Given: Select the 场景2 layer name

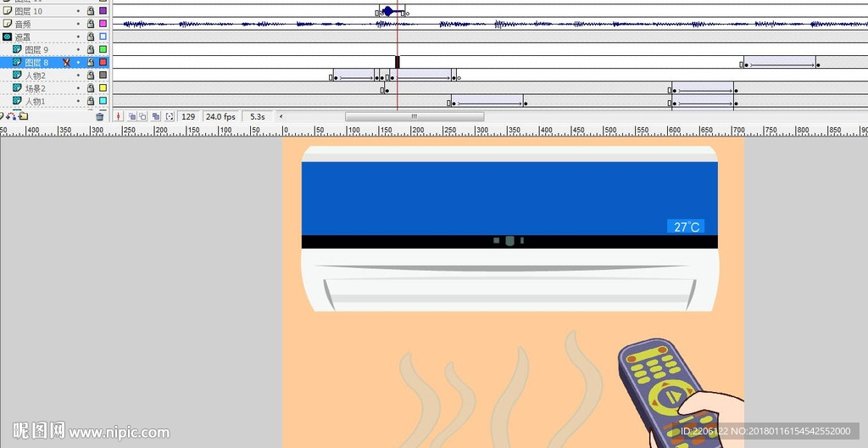Looking at the screenshot, I should coord(36,88).
